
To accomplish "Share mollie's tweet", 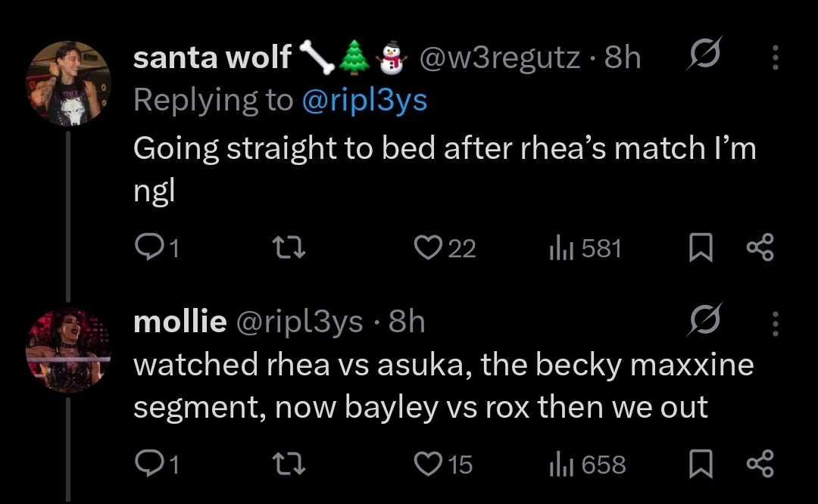I will click(x=760, y=464).
